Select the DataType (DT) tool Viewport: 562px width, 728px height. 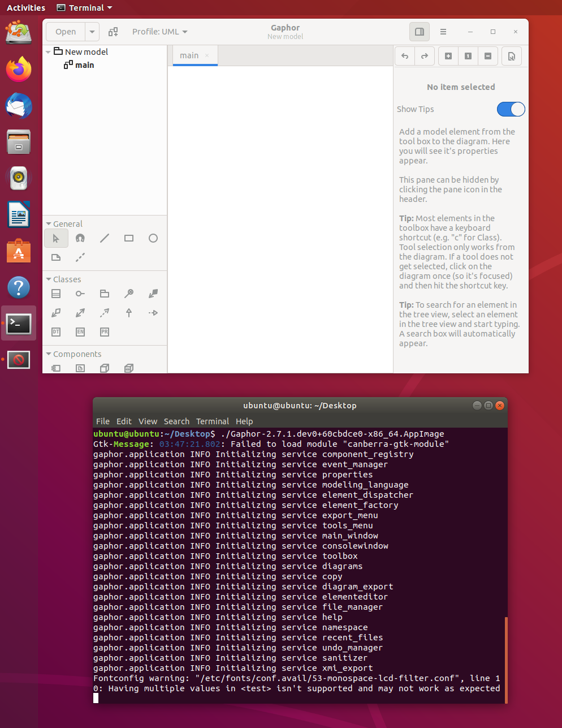(x=56, y=332)
